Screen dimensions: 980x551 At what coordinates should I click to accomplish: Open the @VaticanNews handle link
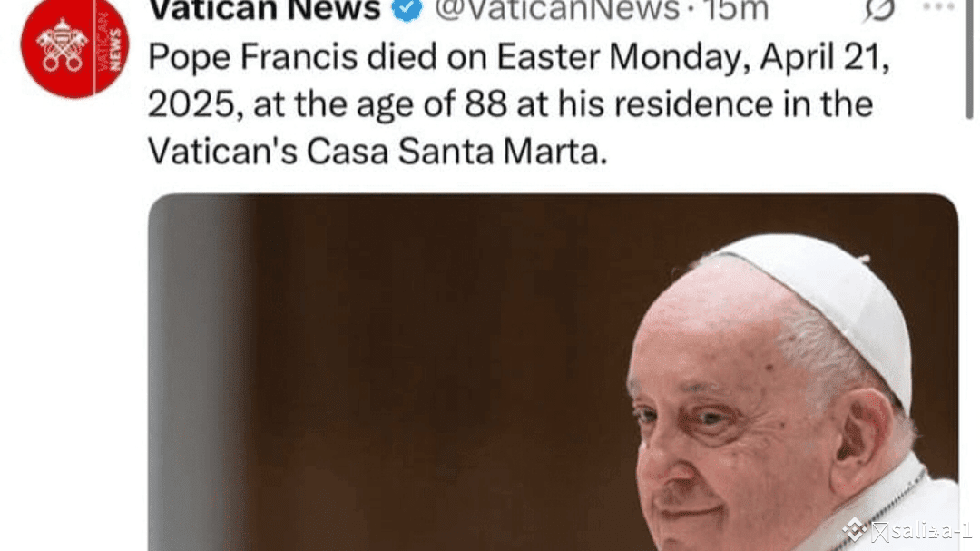point(557,9)
